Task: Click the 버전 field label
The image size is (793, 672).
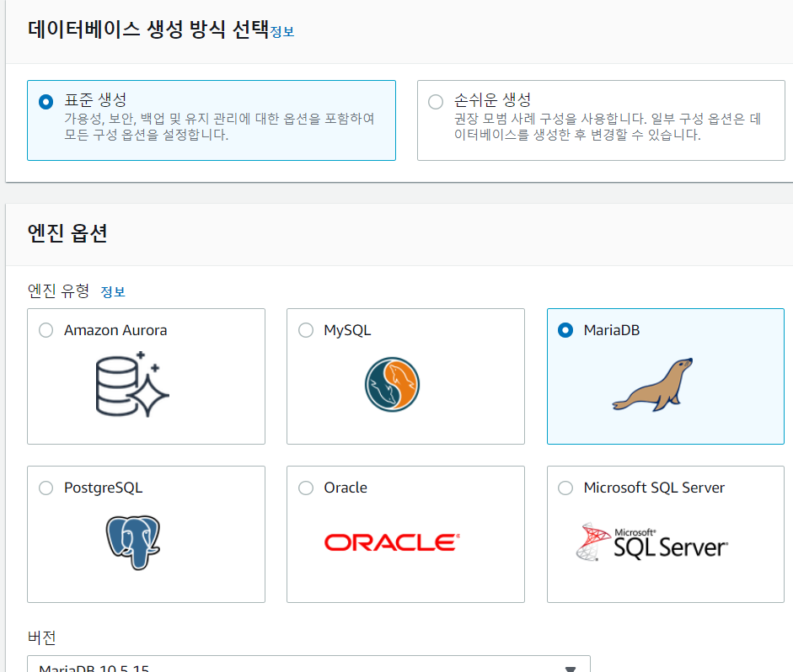Action: [x=41, y=637]
